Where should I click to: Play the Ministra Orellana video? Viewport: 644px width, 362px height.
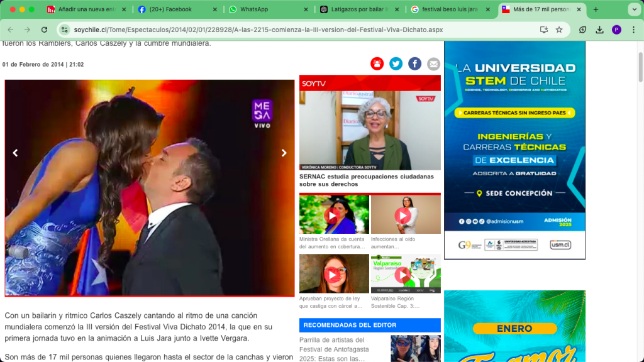pos(334,214)
